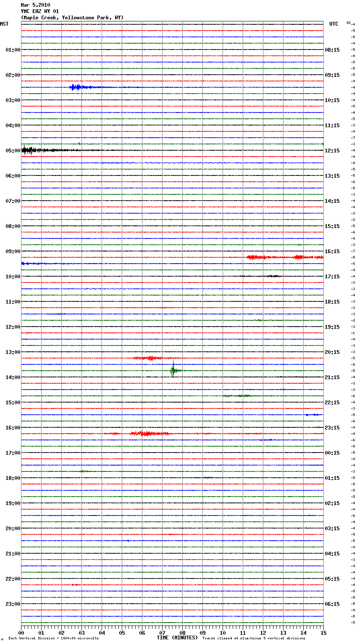Select the '05:00' MST hour label

coord(13,151)
